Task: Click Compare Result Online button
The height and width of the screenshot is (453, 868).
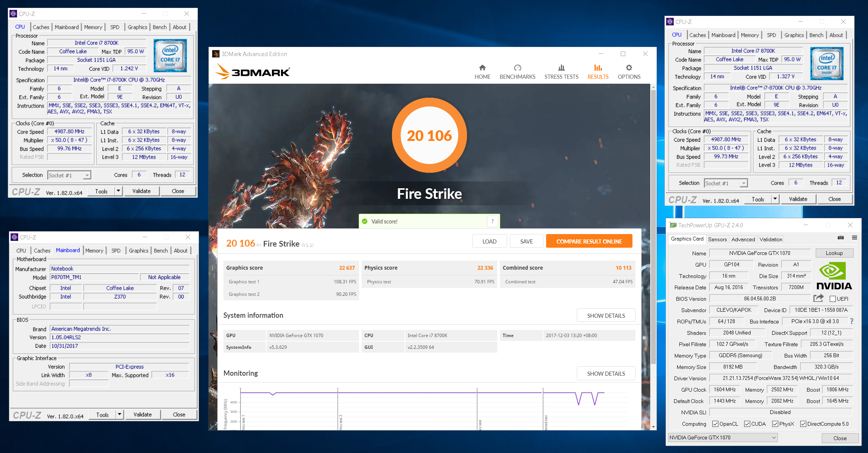Action: click(x=589, y=241)
